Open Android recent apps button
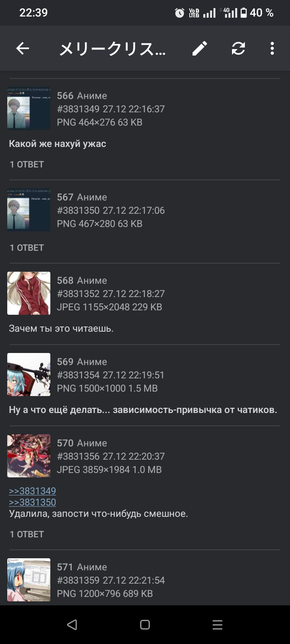This screenshot has width=290, height=644. click(217, 625)
